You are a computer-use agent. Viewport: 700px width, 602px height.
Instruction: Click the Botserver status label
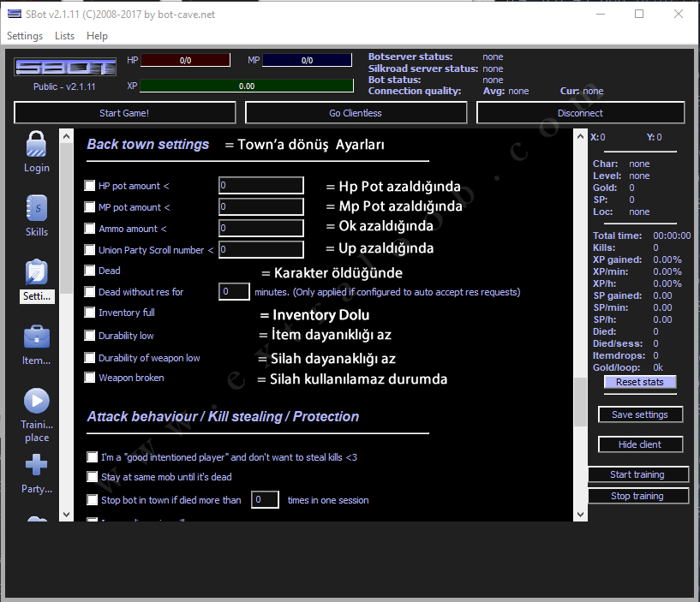click(410, 57)
